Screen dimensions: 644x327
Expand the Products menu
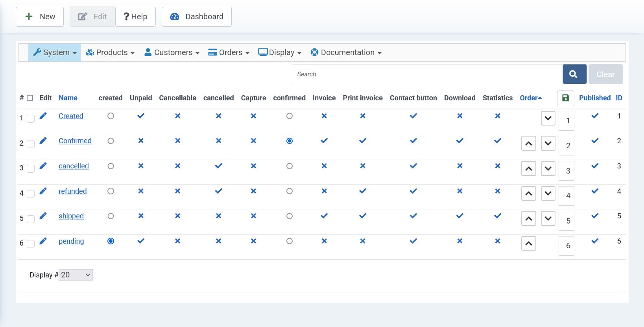(x=111, y=53)
